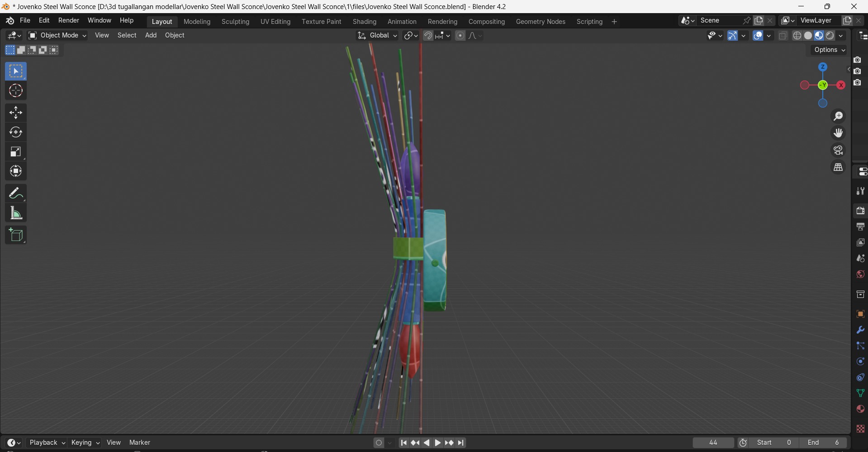Viewport: 868px width, 452px height.
Task: Add a new workspace with plus button
Action: coord(614,22)
